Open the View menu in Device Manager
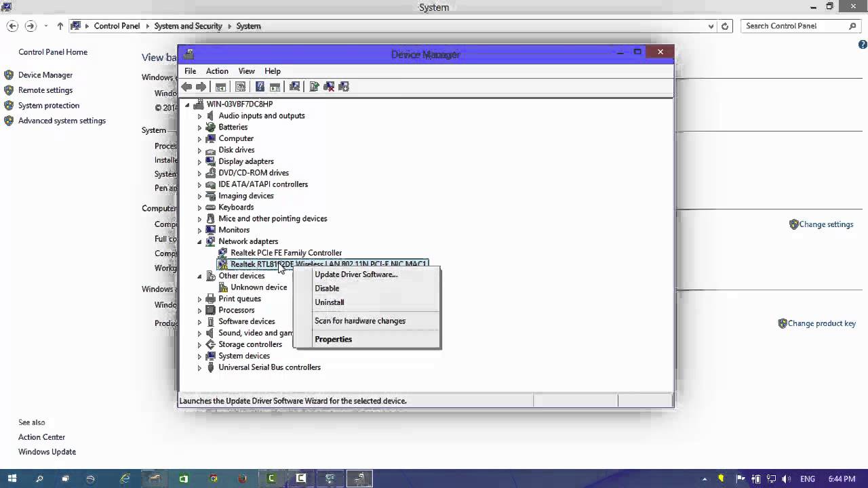Viewport: 868px width, 488px height. pyautogui.click(x=246, y=71)
